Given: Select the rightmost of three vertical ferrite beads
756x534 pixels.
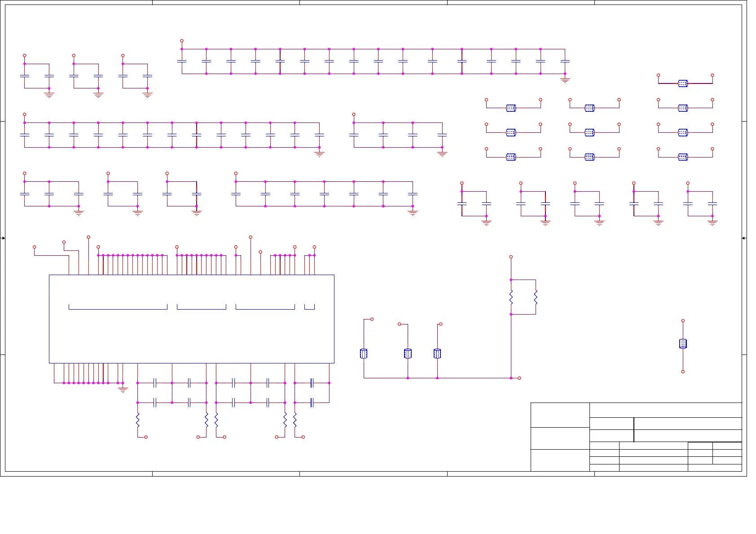Looking at the screenshot, I should [x=437, y=354].
